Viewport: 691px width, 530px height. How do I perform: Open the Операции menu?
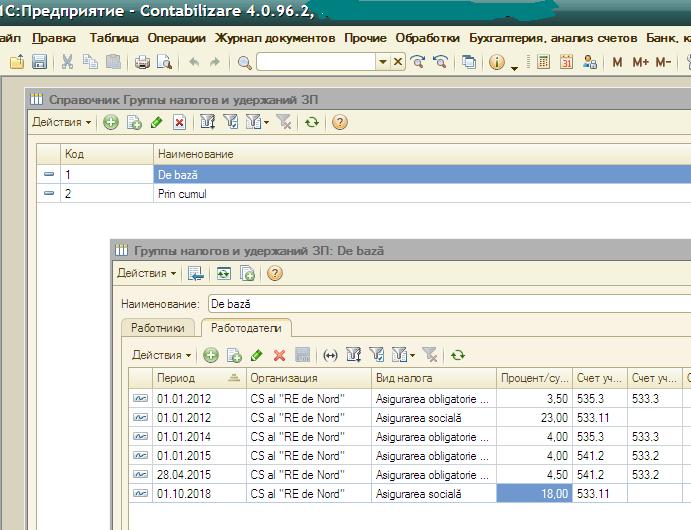(176, 38)
